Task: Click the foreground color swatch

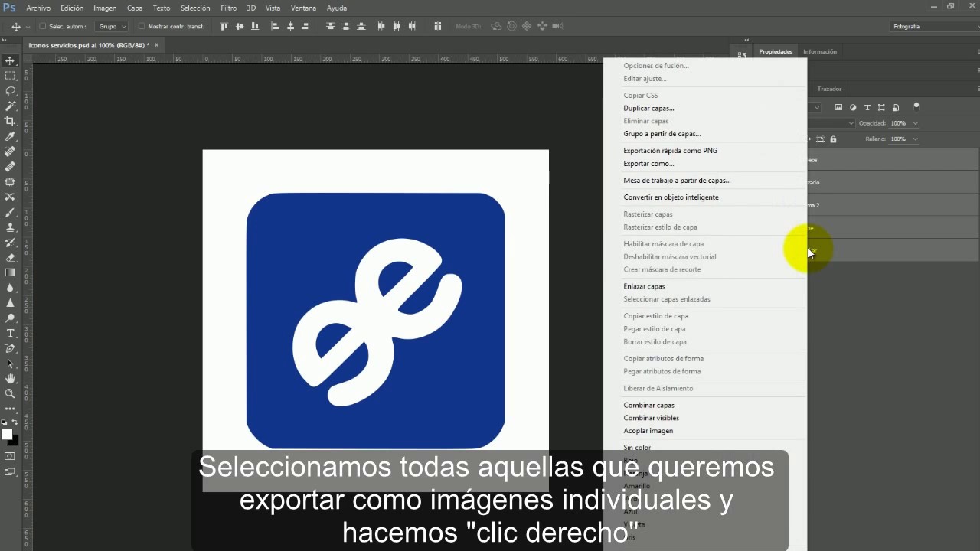Action: 7,435
